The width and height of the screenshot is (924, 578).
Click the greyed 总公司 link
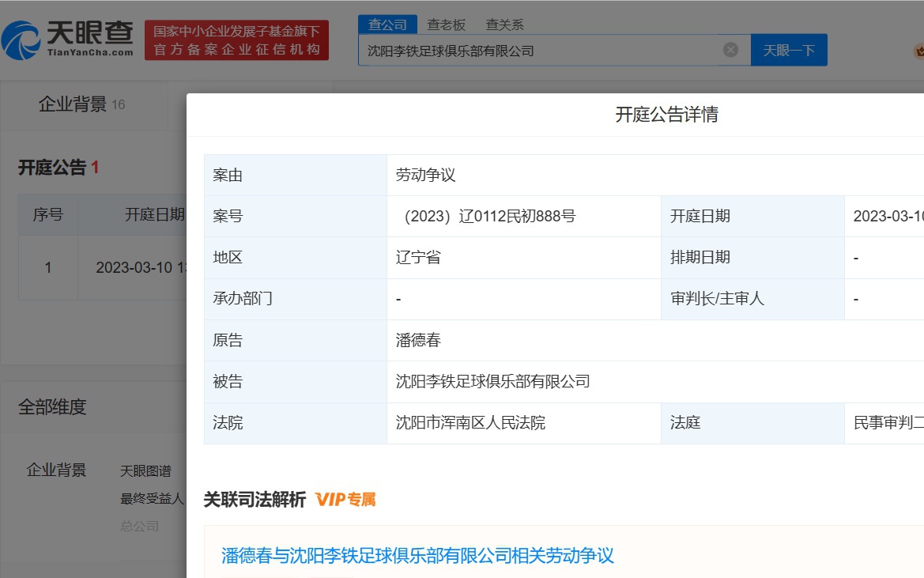click(140, 526)
